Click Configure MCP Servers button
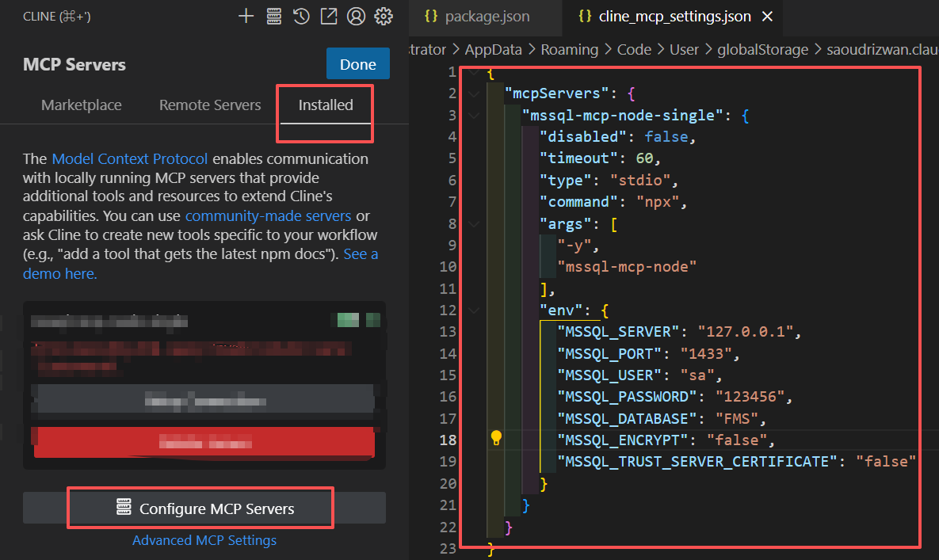 click(204, 508)
